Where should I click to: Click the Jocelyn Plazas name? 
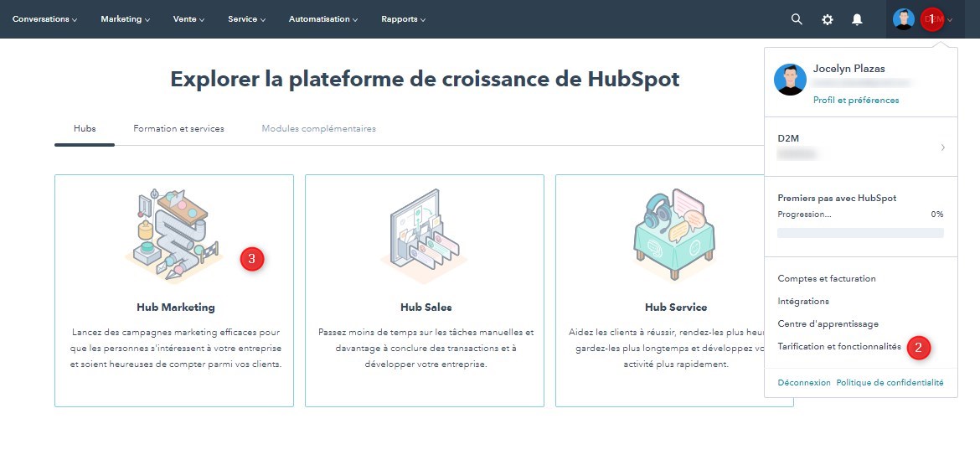[x=848, y=69]
